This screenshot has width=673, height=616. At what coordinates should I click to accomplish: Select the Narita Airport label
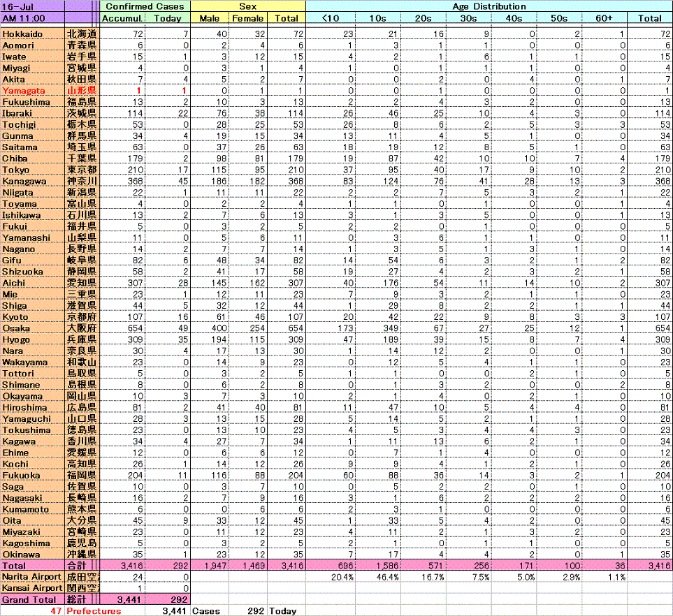coord(32,577)
